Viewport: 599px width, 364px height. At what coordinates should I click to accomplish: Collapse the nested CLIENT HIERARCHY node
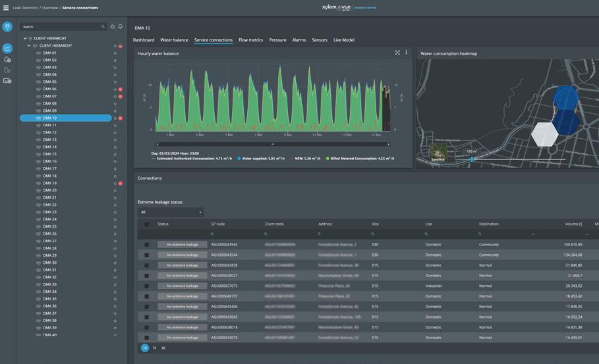(x=29, y=46)
